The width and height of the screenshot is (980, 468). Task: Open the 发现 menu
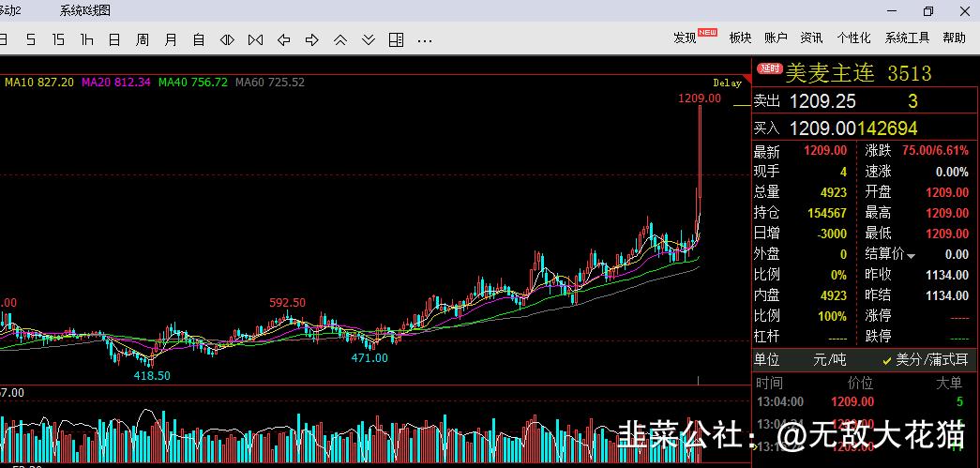pyautogui.click(x=686, y=38)
